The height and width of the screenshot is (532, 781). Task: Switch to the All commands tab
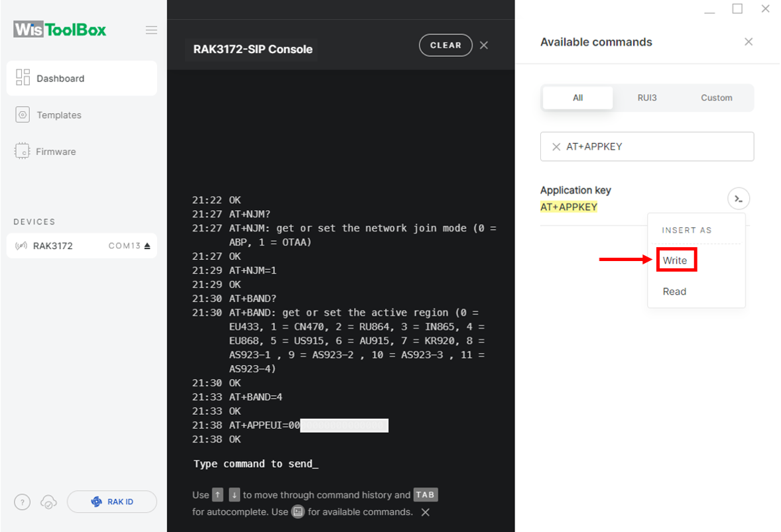[x=577, y=97]
